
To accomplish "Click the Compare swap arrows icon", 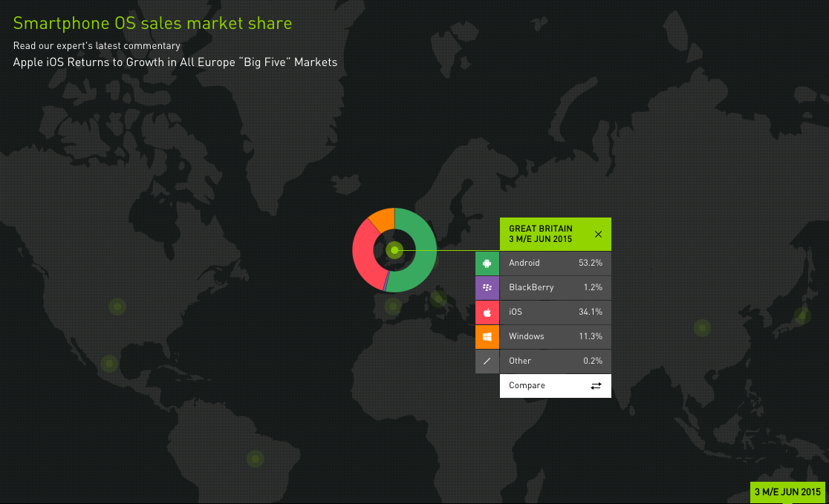I will click(596, 386).
